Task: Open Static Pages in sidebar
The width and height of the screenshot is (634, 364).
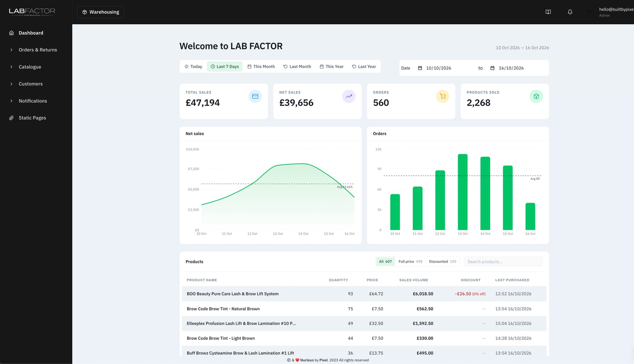Action: coord(32,118)
